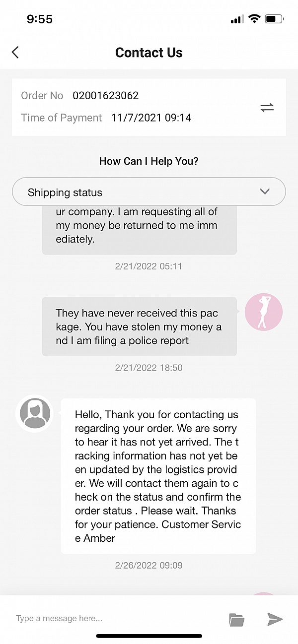The width and height of the screenshot is (298, 644).
Task: Tap order number 02001623062
Action: [105, 95]
